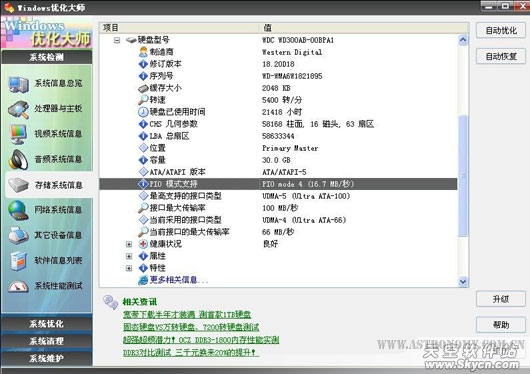
Task: Open 软件信息列表 document icon
Action: [18, 261]
